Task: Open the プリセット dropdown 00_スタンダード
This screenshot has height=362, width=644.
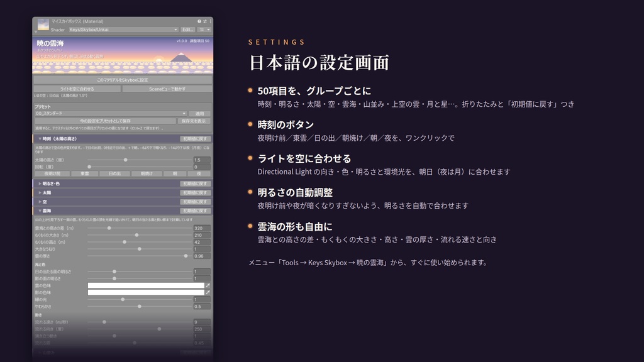Action: coord(111,114)
